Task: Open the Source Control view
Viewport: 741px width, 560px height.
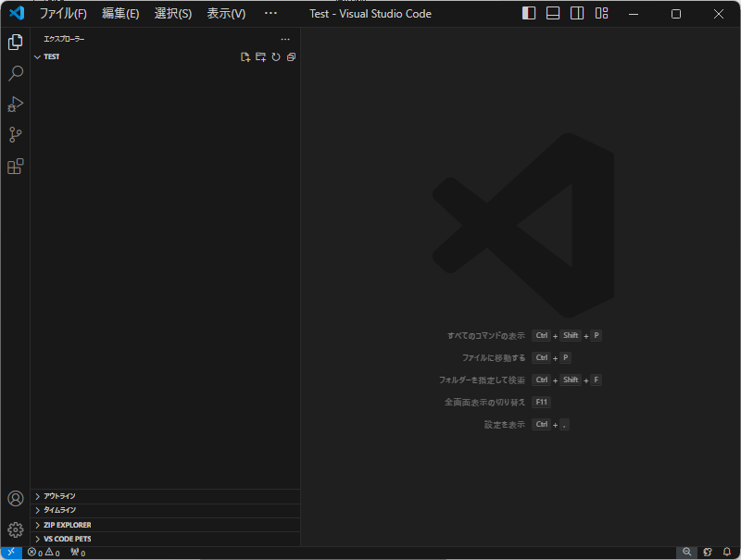Action: (15, 135)
